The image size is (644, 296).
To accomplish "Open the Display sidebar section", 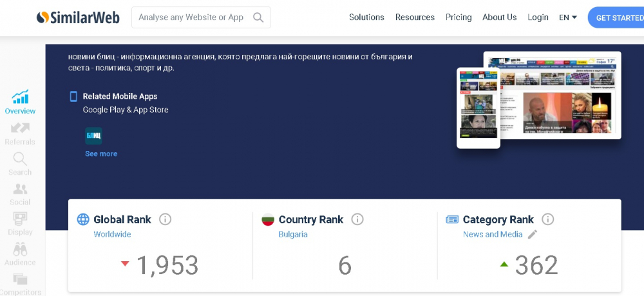I will [x=20, y=224].
